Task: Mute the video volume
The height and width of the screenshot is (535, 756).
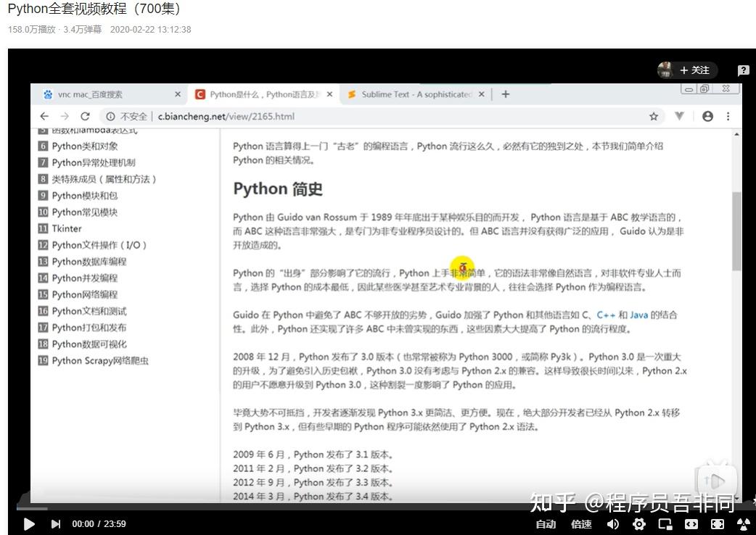Action: [613, 524]
